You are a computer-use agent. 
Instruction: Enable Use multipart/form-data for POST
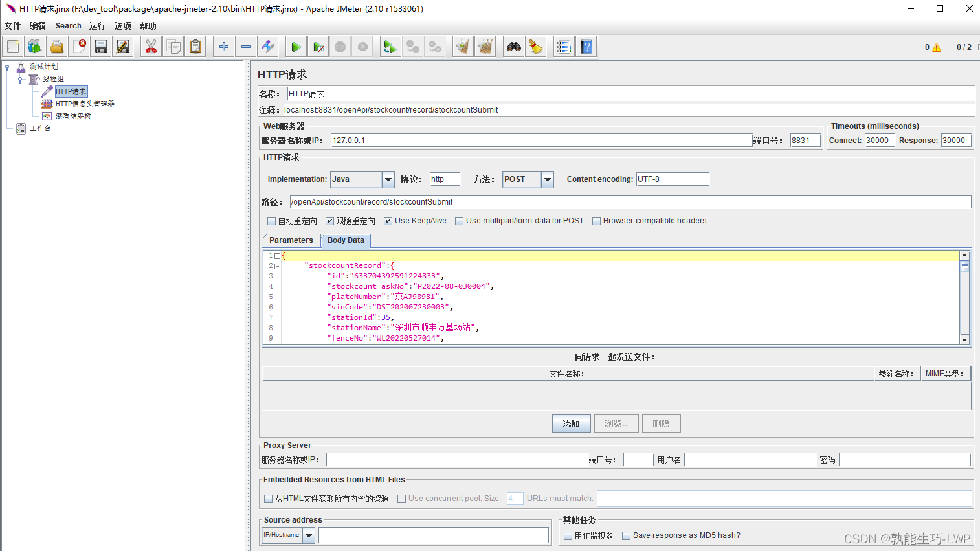pos(460,221)
